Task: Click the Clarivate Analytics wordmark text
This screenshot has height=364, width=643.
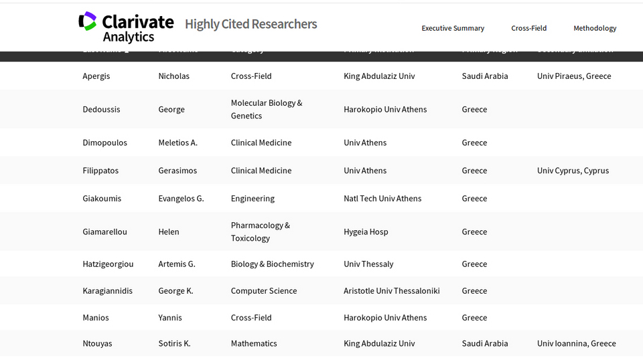Action: tap(138, 29)
